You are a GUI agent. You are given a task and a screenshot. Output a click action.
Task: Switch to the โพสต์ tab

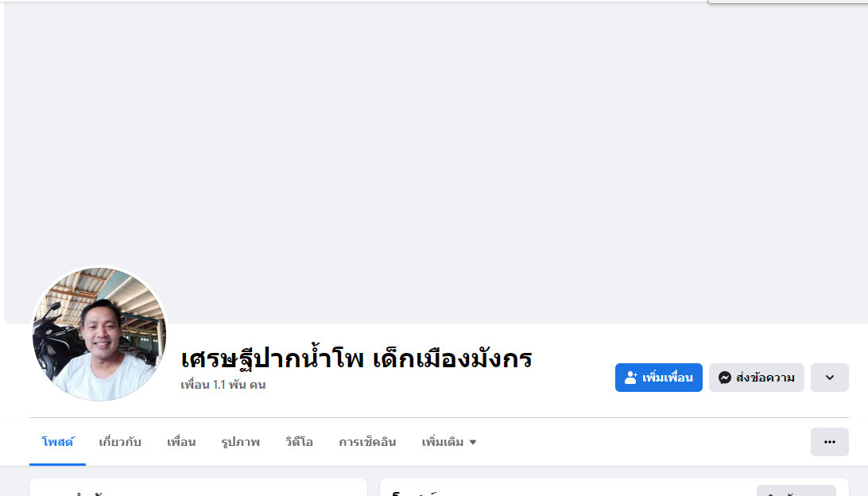pos(57,442)
